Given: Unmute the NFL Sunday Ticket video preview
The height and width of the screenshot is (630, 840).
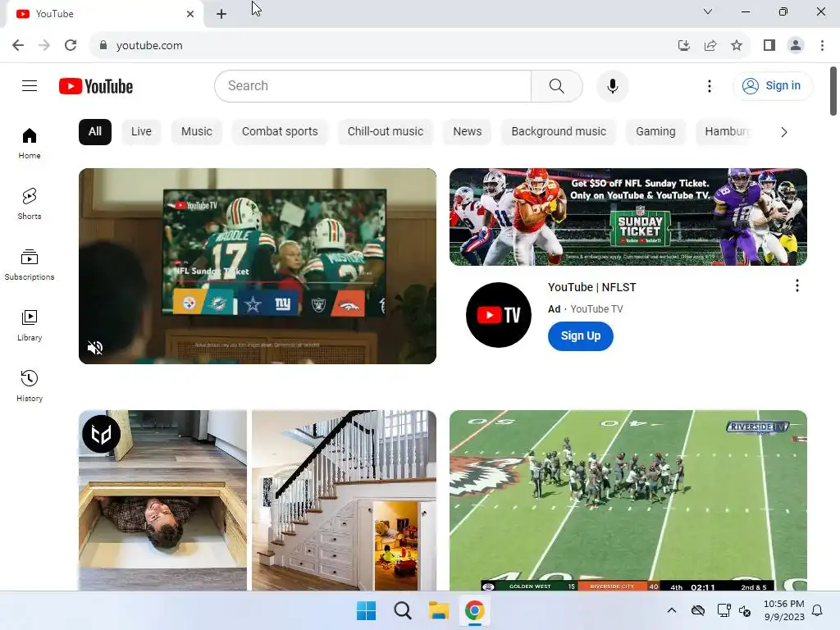Looking at the screenshot, I should click(95, 348).
